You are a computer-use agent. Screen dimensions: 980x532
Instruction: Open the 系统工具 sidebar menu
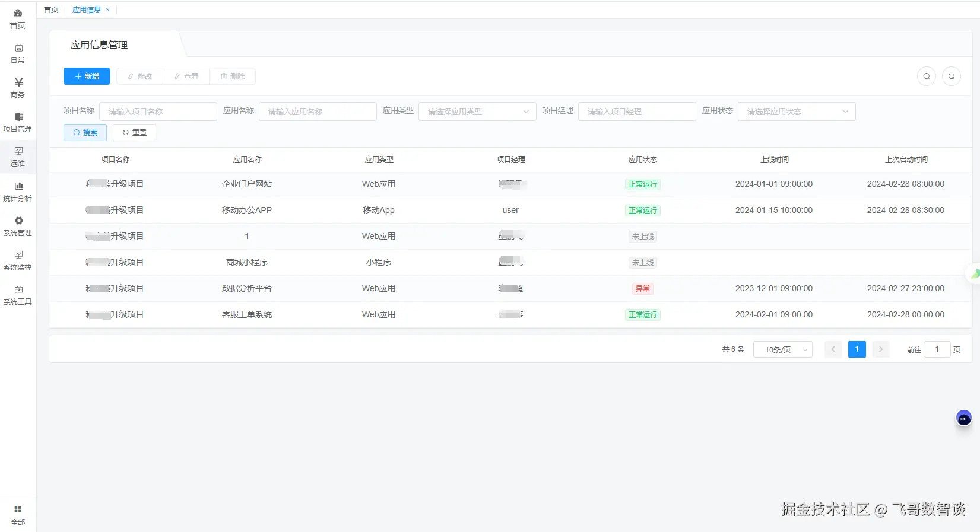[x=18, y=295]
